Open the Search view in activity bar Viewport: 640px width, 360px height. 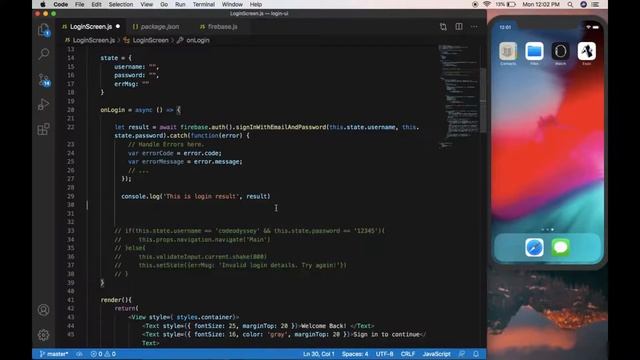pyautogui.click(x=44, y=54)
